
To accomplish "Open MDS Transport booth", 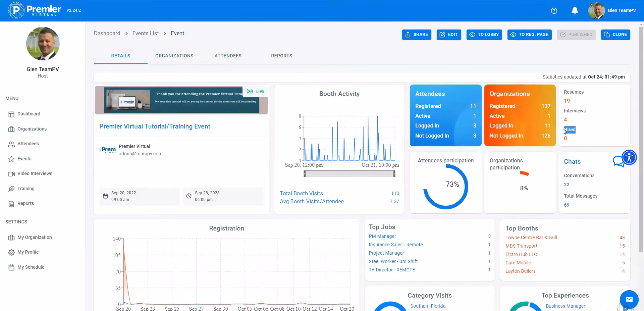I will [x=521, y=246].
